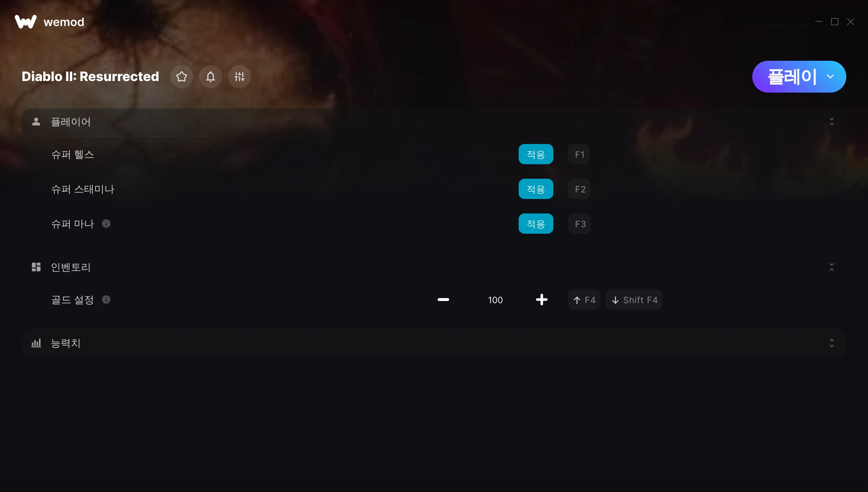Click the notification bell icon
Image resolution: width=868 pixels, height=492 pixels.
pos(210,77)
